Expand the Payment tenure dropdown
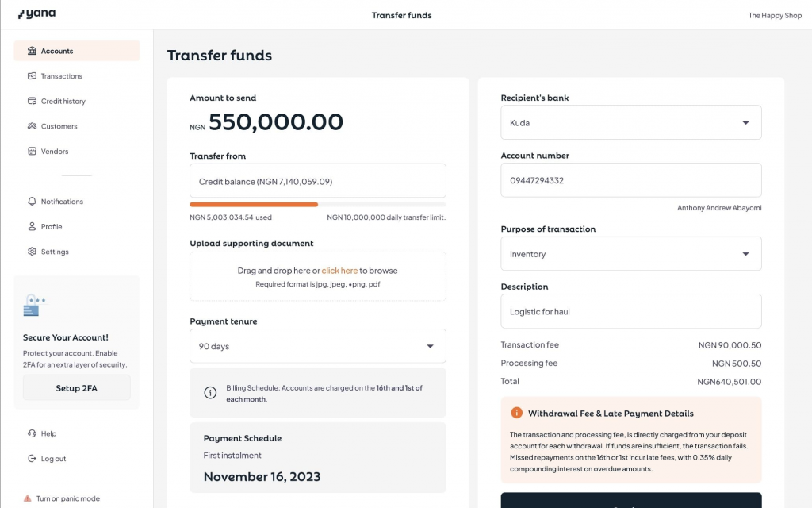Screen dimensions: 812x508 [317, 346]
